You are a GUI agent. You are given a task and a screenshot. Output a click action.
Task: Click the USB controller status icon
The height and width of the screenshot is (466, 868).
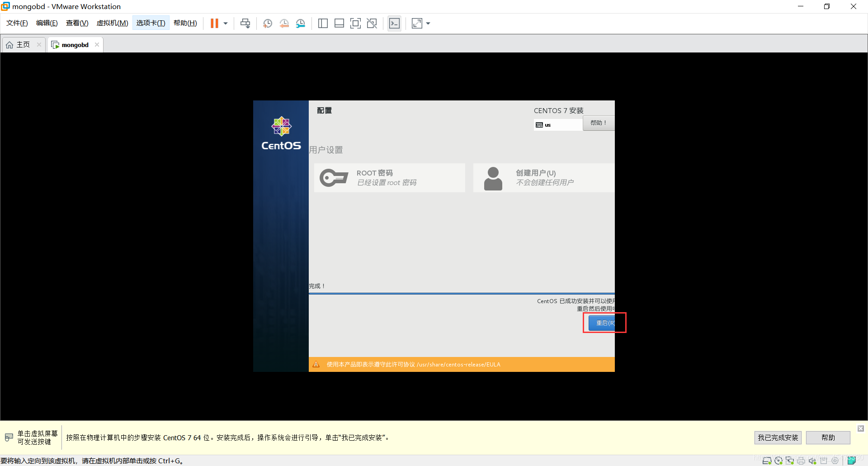click(x=824, y=461)
